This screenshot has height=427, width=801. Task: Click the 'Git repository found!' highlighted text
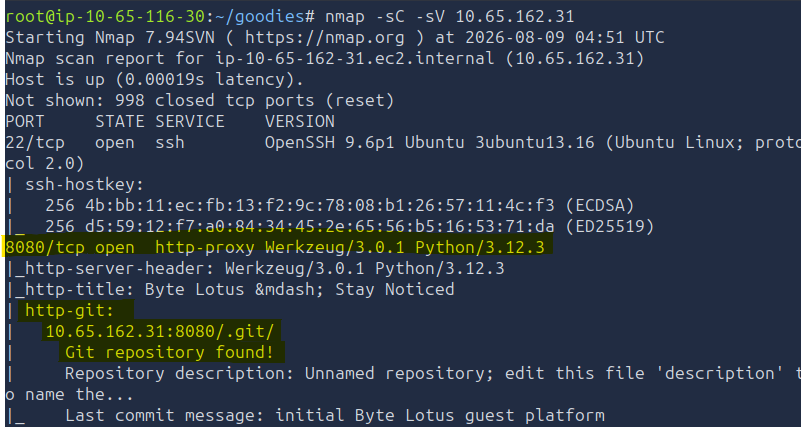pos(169,353)
